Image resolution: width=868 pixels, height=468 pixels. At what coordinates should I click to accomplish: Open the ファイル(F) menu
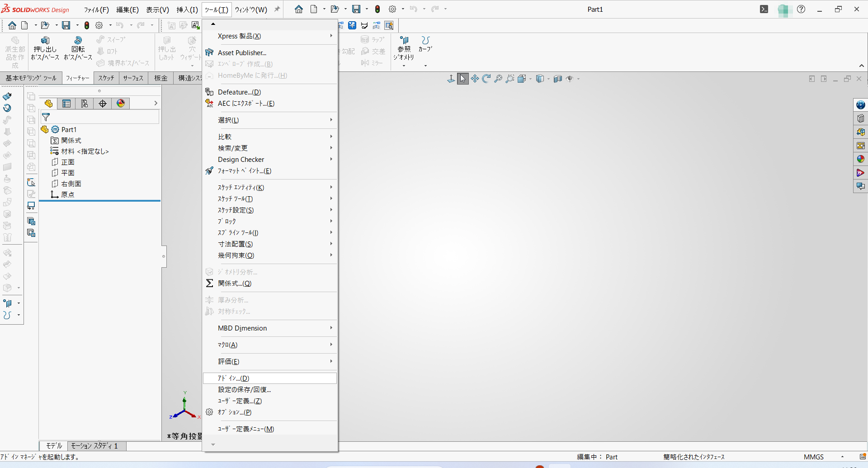coord(96,9)
